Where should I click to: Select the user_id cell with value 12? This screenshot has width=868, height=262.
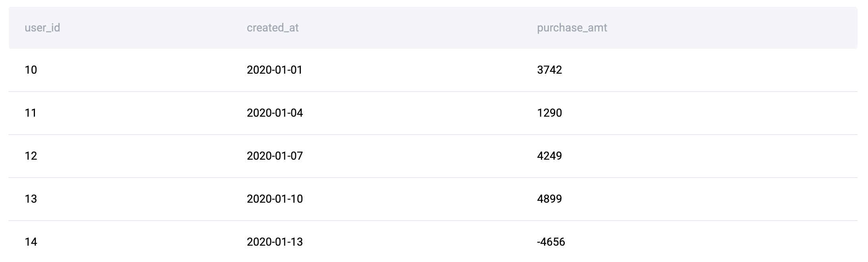[31, 156]
